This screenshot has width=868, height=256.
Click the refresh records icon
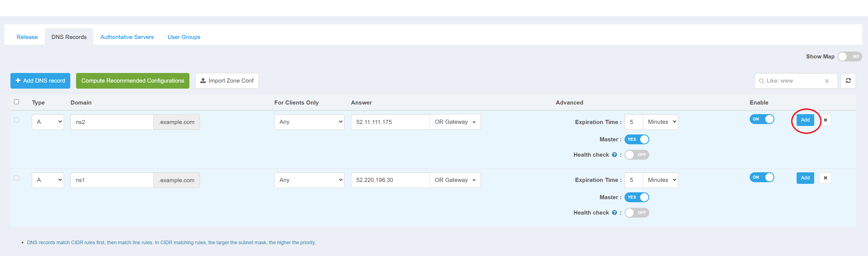point(848,81)
